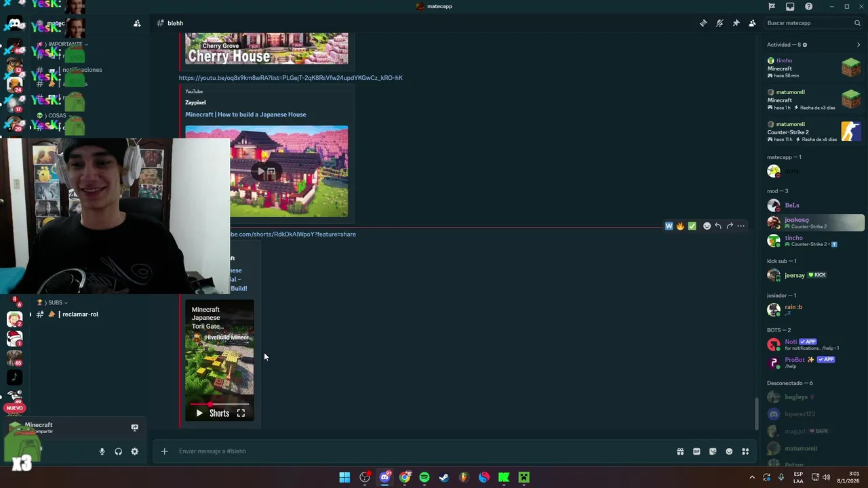Select member BeLs
This screenshot has height=488, width=868.
click(813, 205)
